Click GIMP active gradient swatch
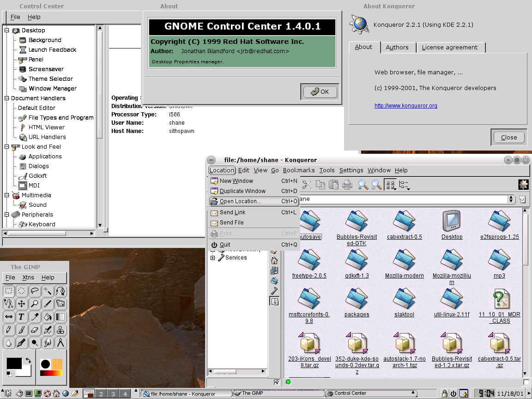The width and height of the screenshot is (532, 399). [x=51, y=373]
